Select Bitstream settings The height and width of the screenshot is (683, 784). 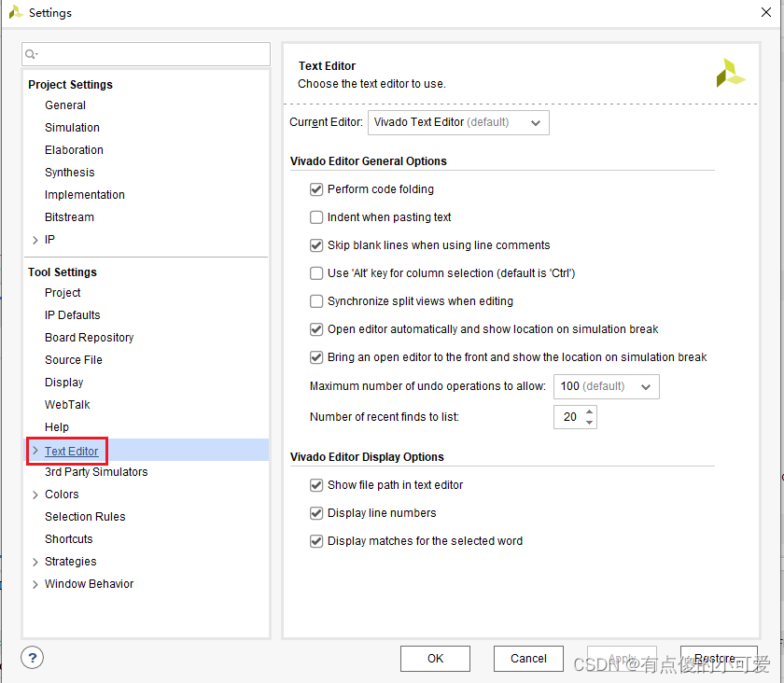pos(69,217)
